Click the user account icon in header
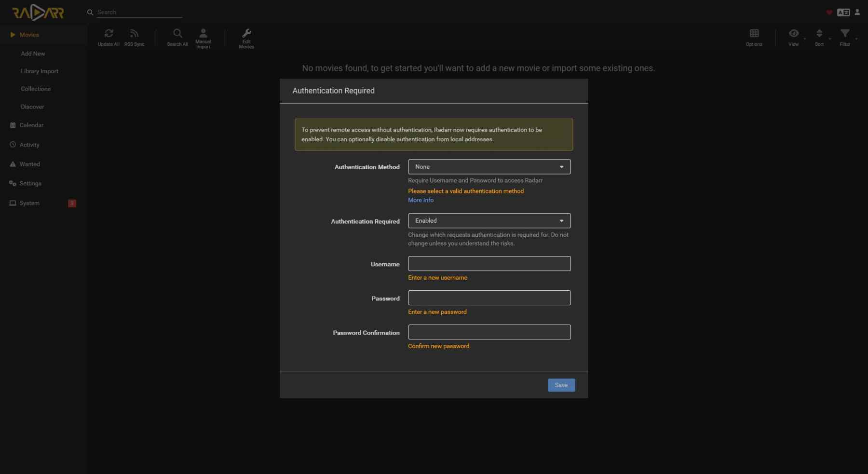This screenshot has width=868, height=474. point(857,13)
